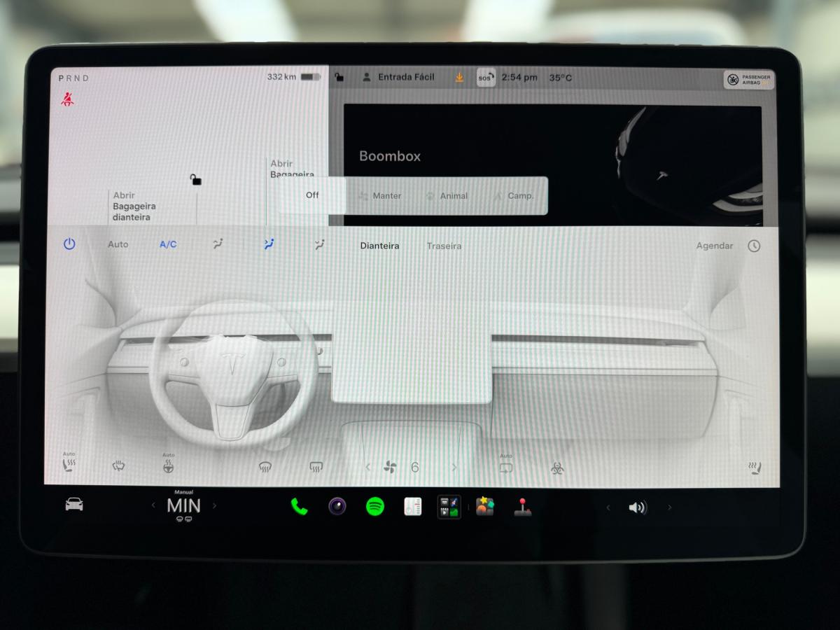
Task: Open the white notes-style app in the dock
Action: point(413,507)
